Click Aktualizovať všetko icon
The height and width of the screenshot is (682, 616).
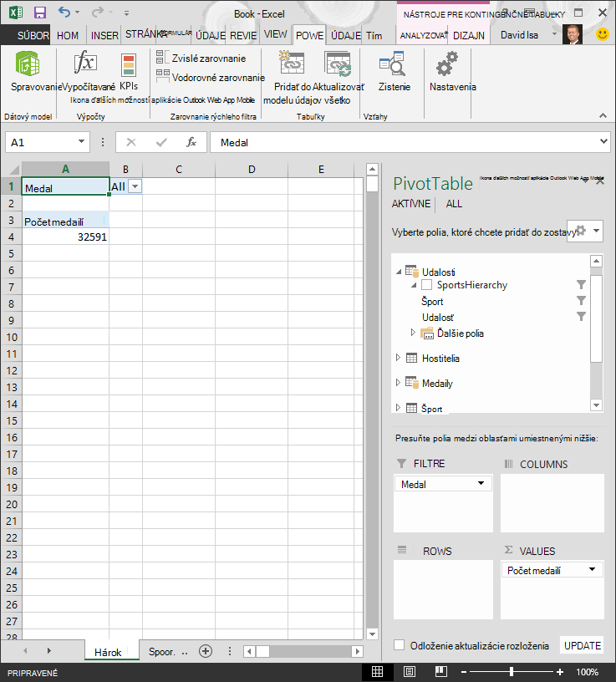coord(338,64)
